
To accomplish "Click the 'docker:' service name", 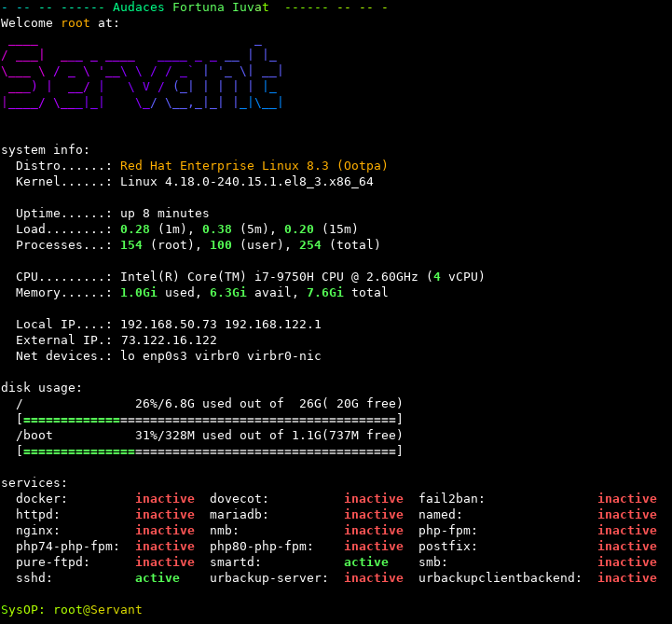I will [x=42, y=499].
